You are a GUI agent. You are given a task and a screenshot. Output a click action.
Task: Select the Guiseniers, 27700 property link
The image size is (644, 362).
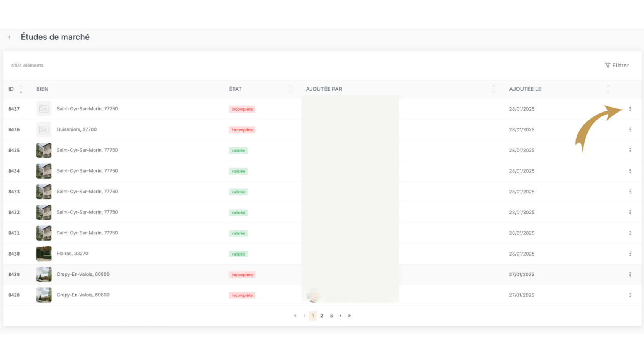77,129
